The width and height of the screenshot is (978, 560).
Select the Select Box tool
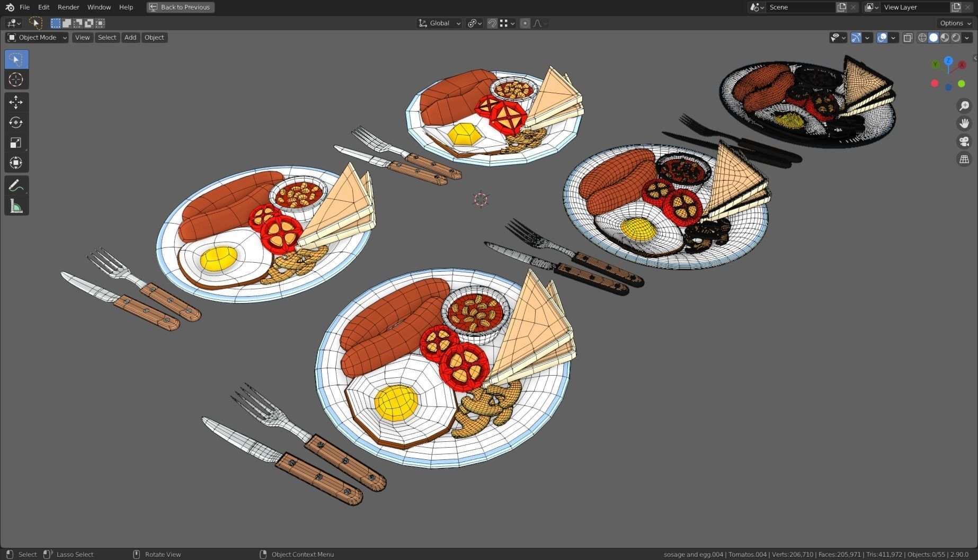[16, 59]
